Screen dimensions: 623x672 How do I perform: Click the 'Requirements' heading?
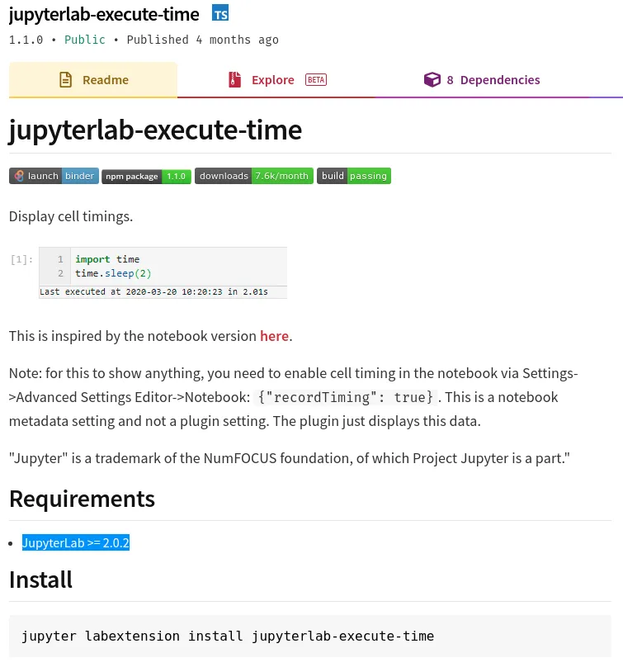82,499
